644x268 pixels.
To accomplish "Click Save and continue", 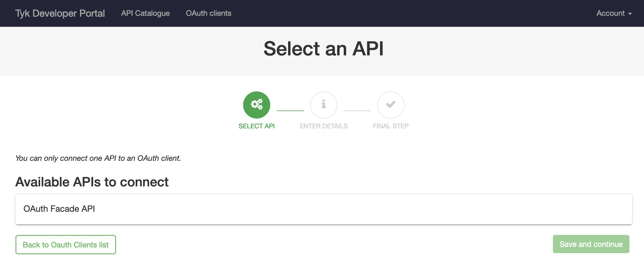I will [x=591, y=244].
